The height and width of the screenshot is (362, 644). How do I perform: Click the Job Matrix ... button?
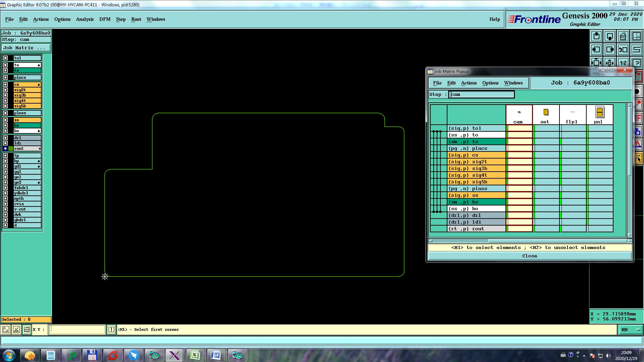(x=26, y=48)
